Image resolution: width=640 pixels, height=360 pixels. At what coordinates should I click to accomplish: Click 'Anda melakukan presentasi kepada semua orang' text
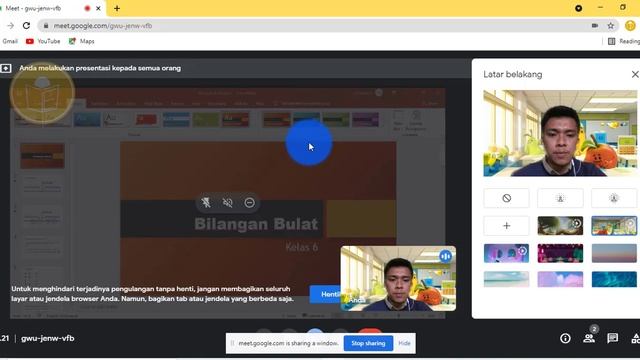pyautogui.click(x=100, y=68)
